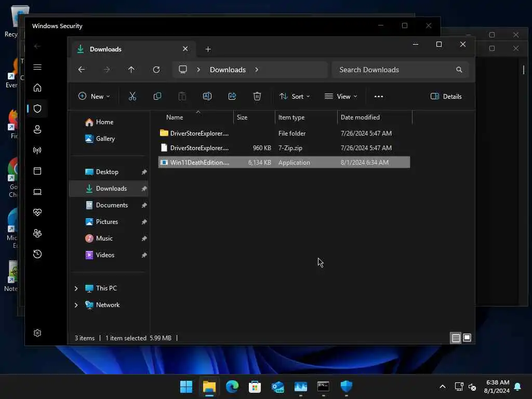Close the Downloads tab

(x=185, y=49)
